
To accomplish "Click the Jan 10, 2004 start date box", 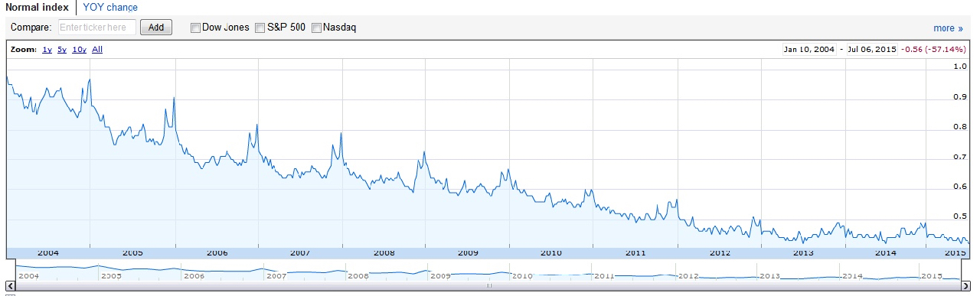I will [808, 50].
